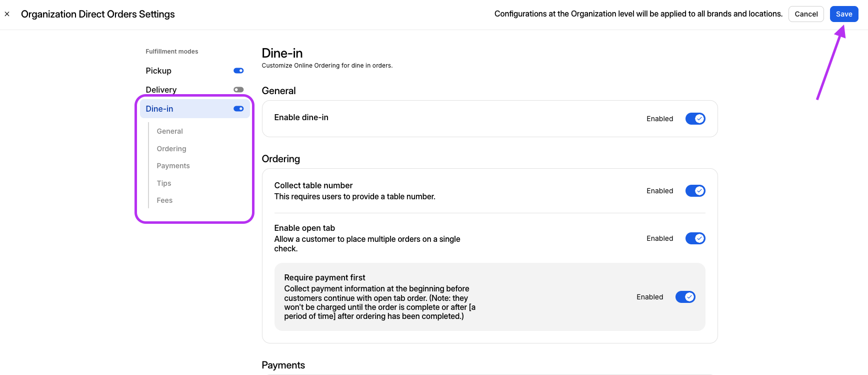Jump to Payments subsection in sidebar
Screen dimensions: 868x375
173,166
